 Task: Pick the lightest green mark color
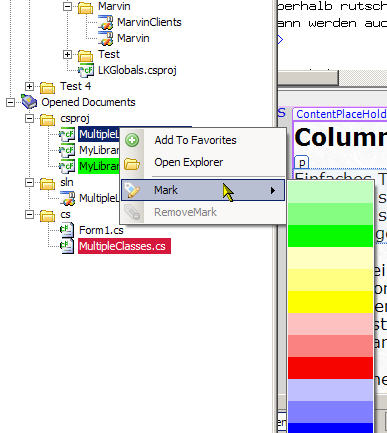click(x=330, y=192)
